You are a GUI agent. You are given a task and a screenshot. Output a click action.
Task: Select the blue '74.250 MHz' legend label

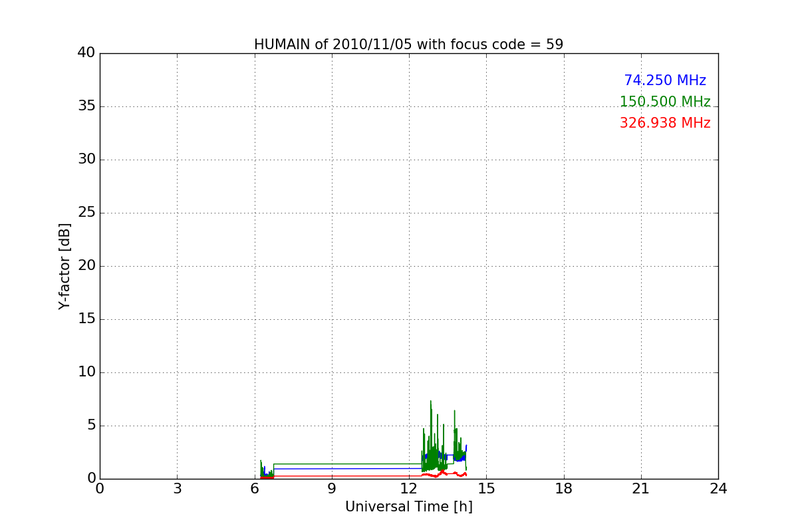click(665, 80)
